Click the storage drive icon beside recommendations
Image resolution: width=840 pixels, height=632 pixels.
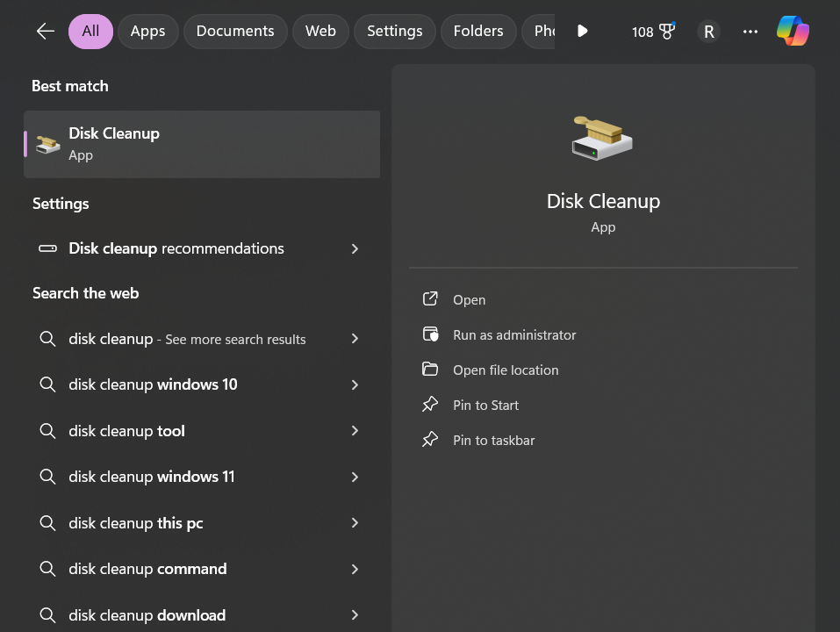(x=47, y=248)
